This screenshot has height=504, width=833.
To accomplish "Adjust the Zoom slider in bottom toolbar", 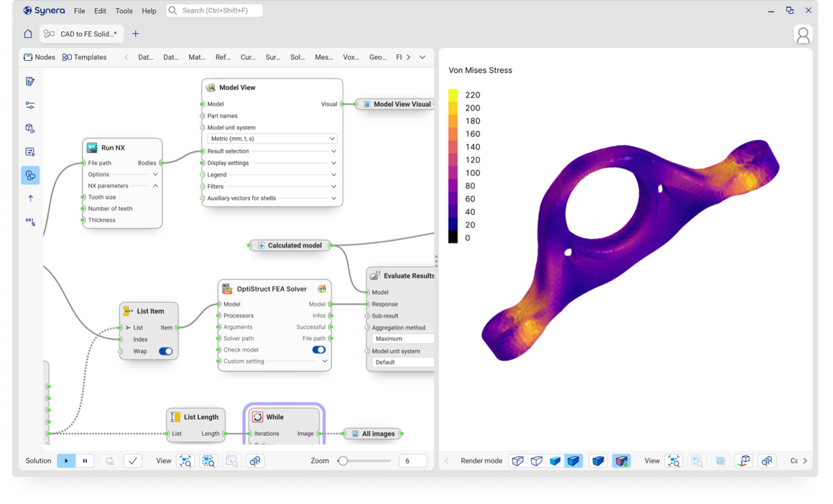I will tap(343, 460).
